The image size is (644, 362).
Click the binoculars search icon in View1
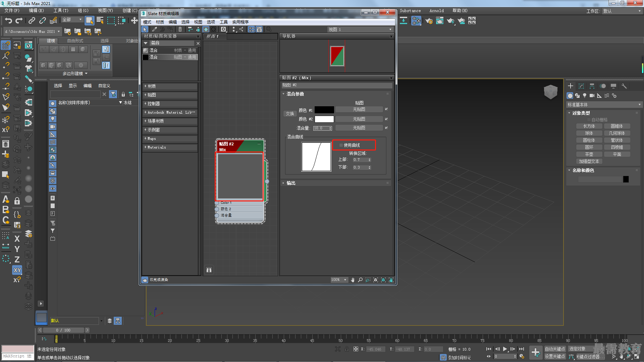pyautogui.click(x=209, y=270)
